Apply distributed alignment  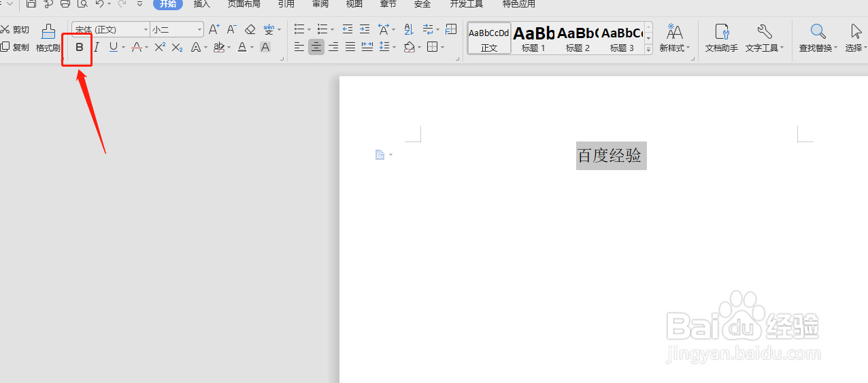click(367, 47)
